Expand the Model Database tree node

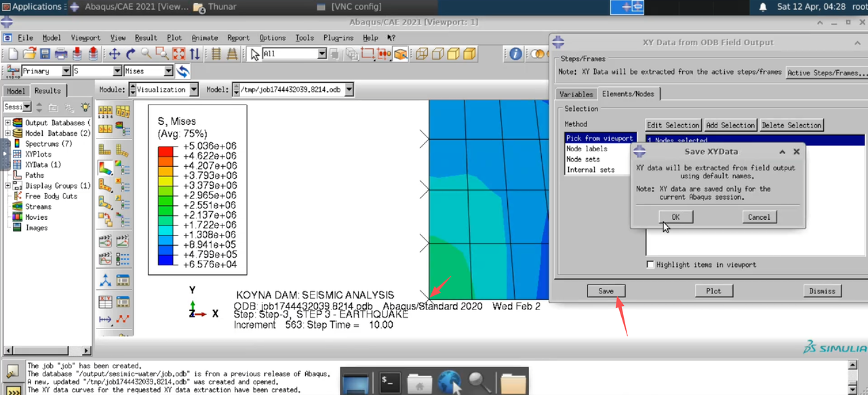(x=8, y=133)
